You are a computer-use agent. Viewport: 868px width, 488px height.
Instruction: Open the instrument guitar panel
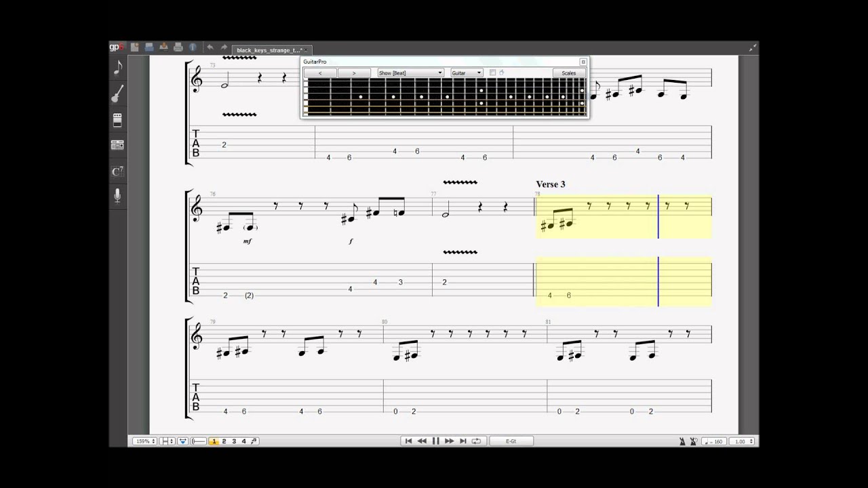click(x=118, y=94)
